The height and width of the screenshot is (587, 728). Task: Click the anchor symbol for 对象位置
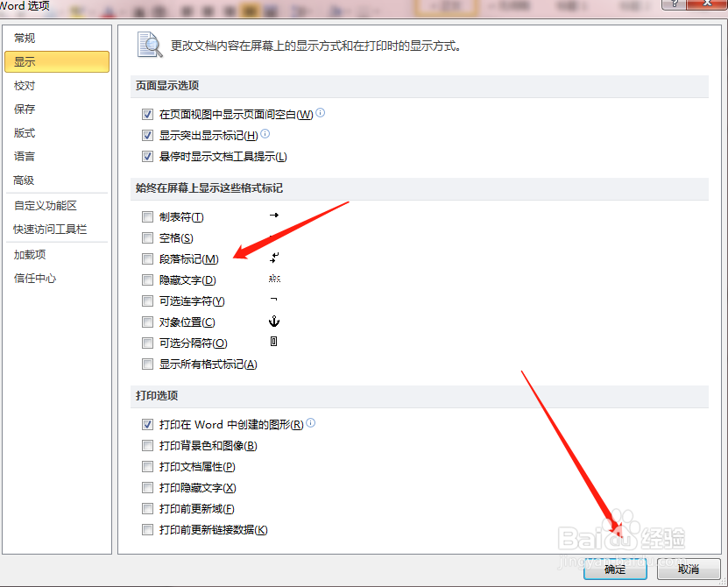[274, 321]
